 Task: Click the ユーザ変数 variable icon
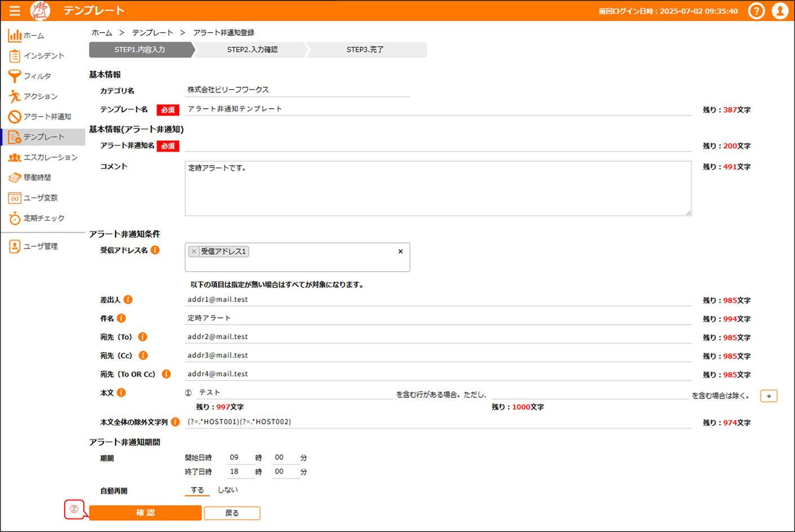tap(15, 198)
